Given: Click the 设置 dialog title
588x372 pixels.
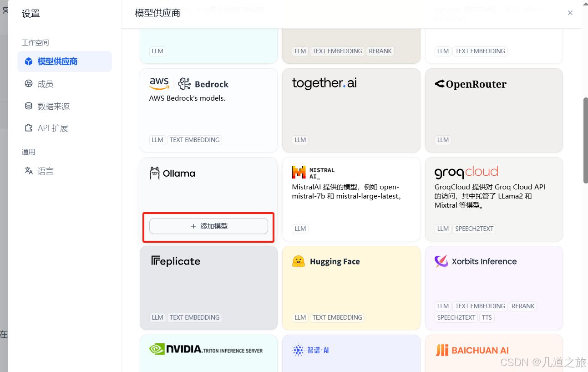Looking at the screenshot, I should point(31,13).
